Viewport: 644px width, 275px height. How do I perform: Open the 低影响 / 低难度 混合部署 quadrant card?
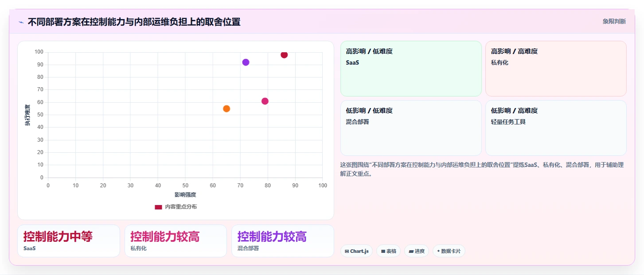point(411,128)
